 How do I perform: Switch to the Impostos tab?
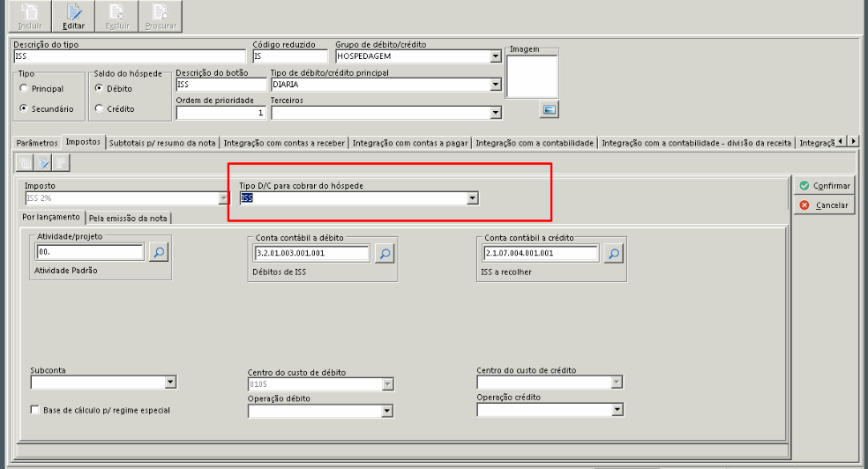[x=83, y=142]
